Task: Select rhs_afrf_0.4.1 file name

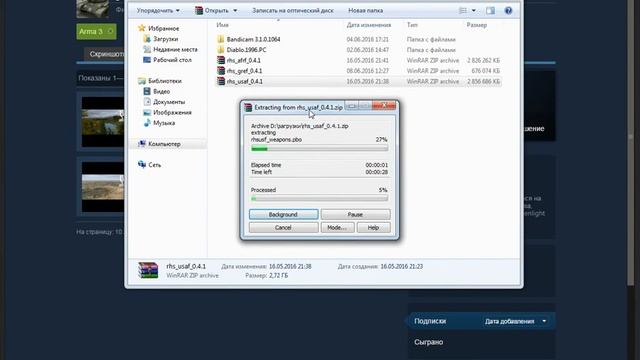Action: 244,60
